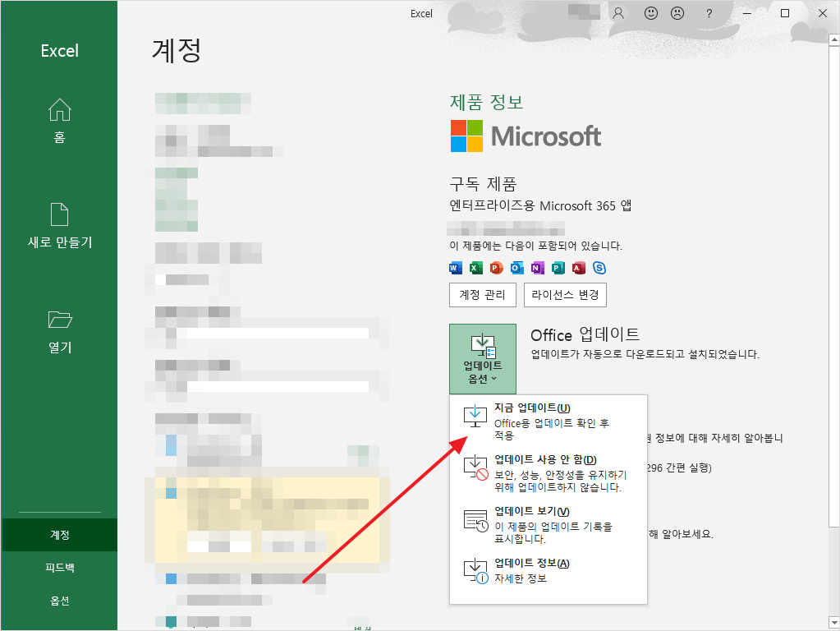
Task: Maximize the Excel window
Action: (785, 13)
